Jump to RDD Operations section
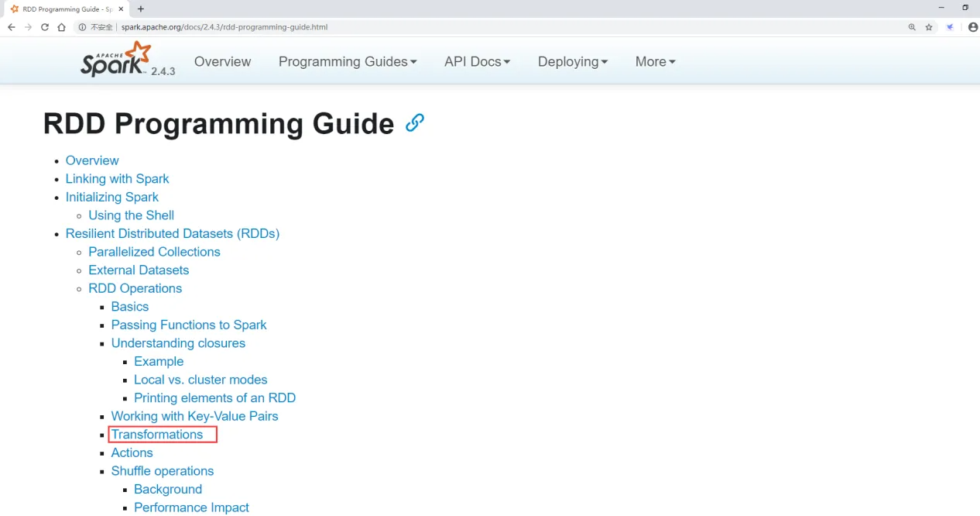The height and width of the screenshot is (516, 980). click(x=135, y=288)
